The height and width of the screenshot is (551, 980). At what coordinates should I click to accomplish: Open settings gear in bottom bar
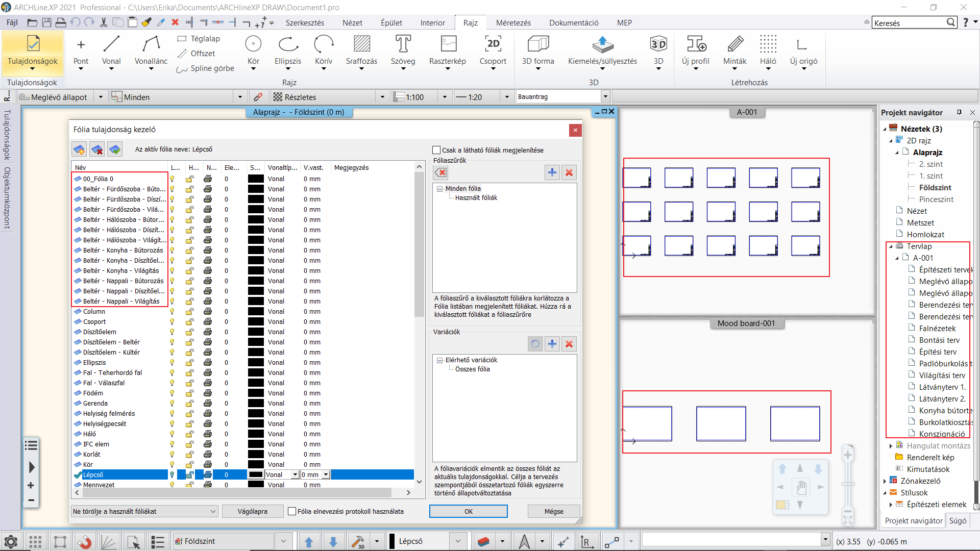point(11,542)
